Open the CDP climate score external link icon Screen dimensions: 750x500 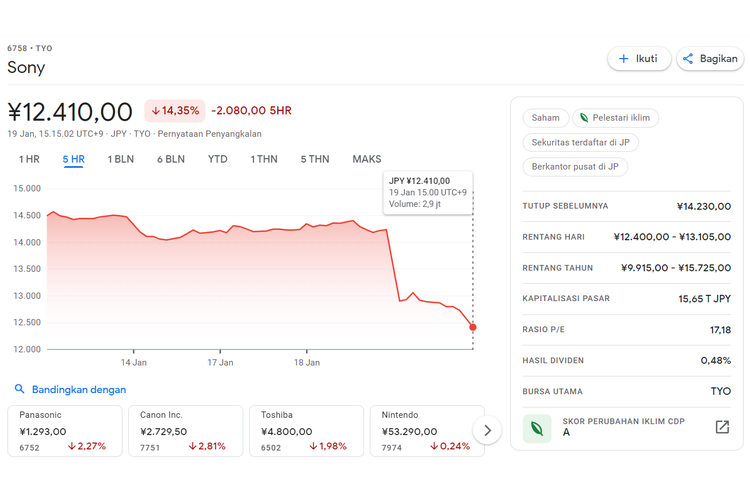pyautogui.click(x=722, y=428)
